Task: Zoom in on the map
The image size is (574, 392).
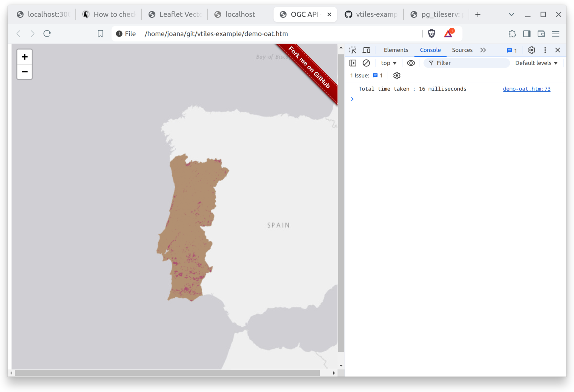Action: coord(25,57)
